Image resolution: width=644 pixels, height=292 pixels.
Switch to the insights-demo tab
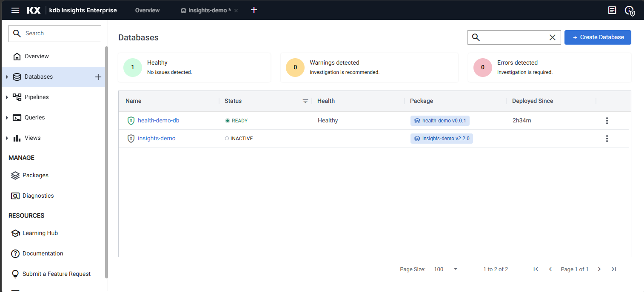[x=206, y=10]
